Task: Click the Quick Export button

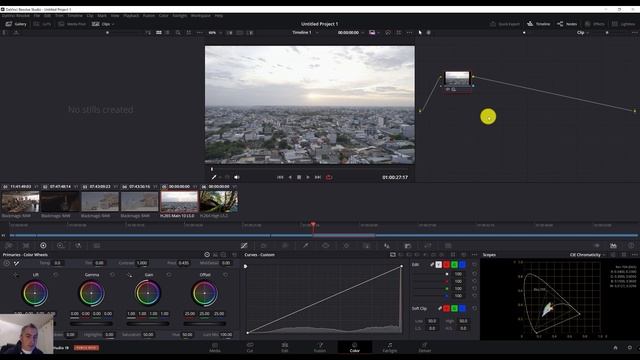Action: pos(505,24)
